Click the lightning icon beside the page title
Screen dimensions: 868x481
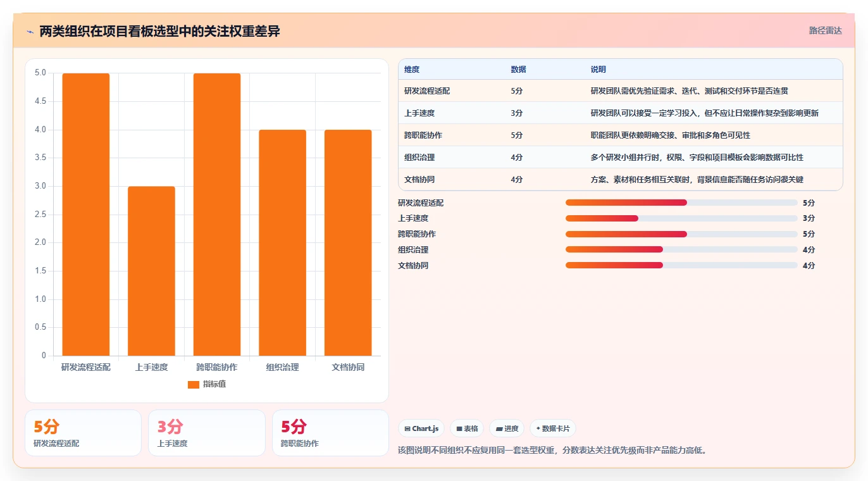(x=30, y=32)
